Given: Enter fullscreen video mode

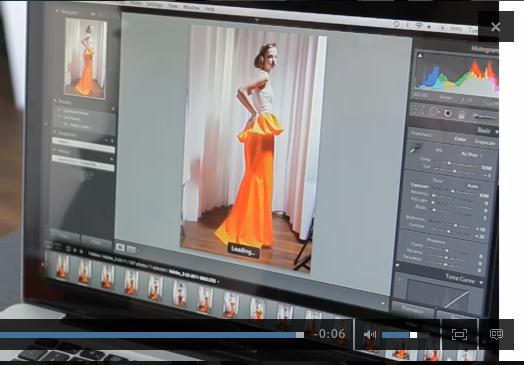Looking at the screenshot, I should (460, 334).
